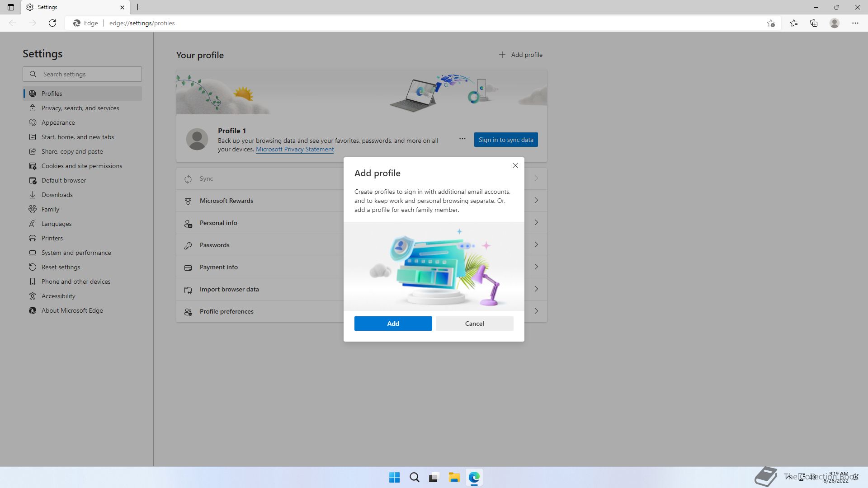Open Default browser settings
868x488 pixels.
tap(82, 180)
